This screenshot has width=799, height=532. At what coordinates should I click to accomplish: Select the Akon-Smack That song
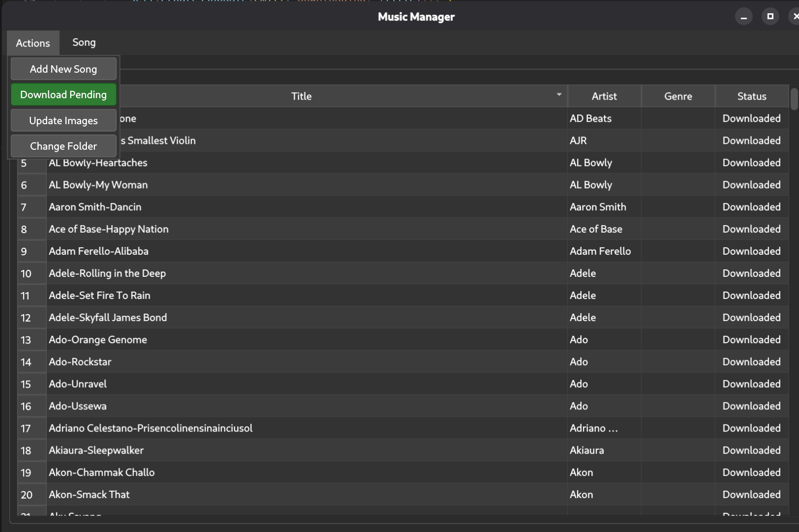[x=89, y=495]
